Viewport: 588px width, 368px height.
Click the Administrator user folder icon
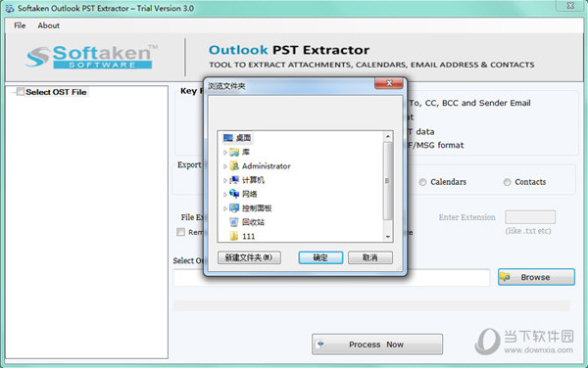234,165
